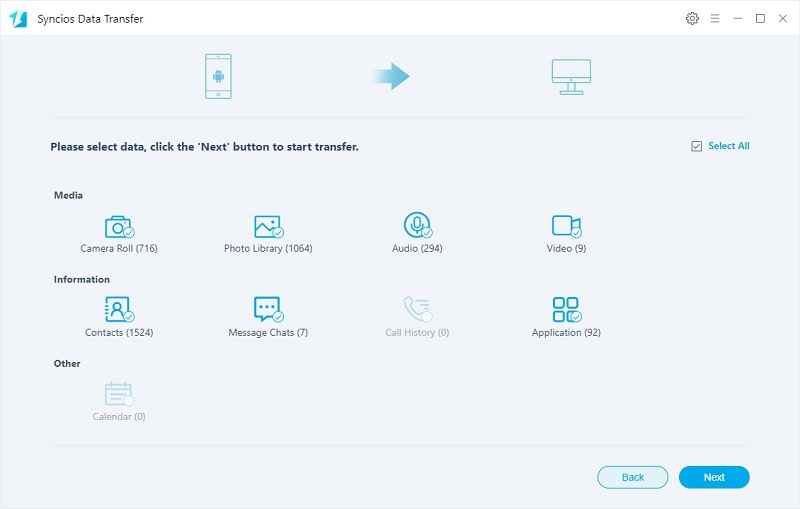The image size is (800, 509).
Task: Select the Audio microphone icon
Action: 418,225
